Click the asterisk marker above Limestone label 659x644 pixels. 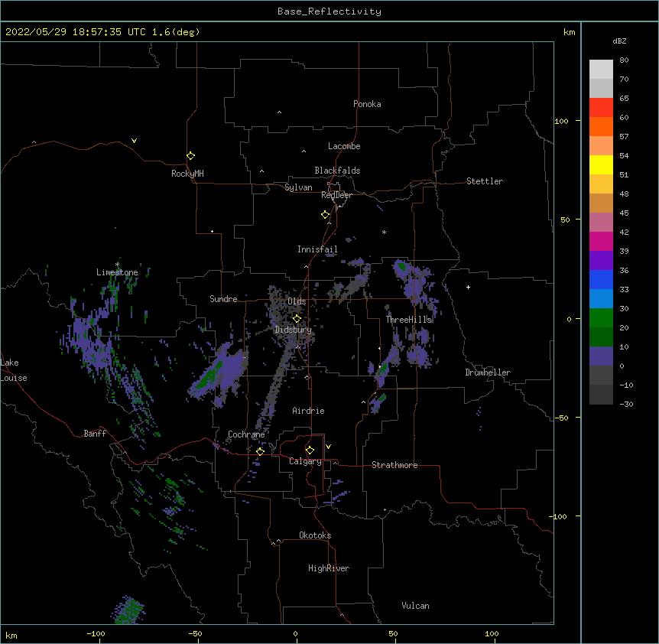point(117,264)
